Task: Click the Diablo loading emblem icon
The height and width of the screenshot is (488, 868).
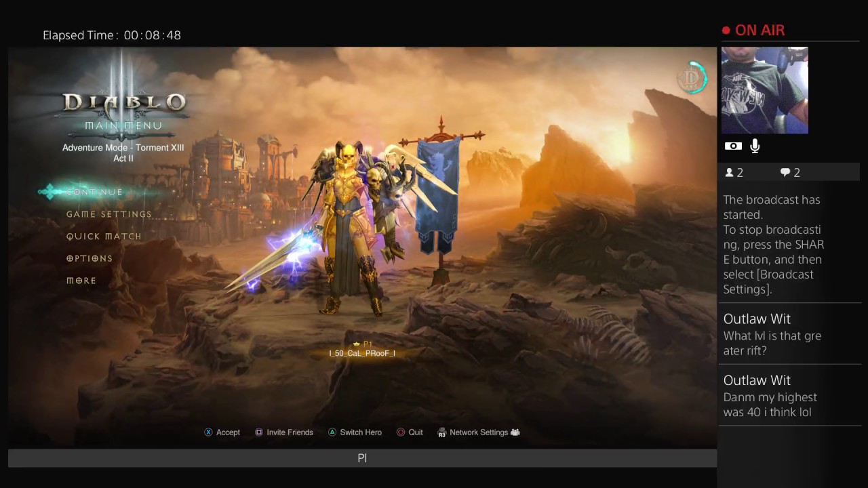Action: (x=692, y=77)
